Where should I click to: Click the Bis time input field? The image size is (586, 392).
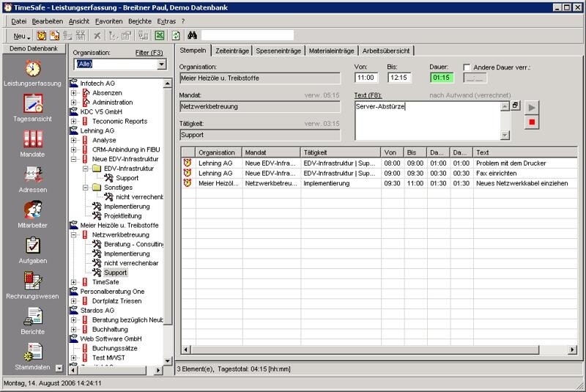399,77
